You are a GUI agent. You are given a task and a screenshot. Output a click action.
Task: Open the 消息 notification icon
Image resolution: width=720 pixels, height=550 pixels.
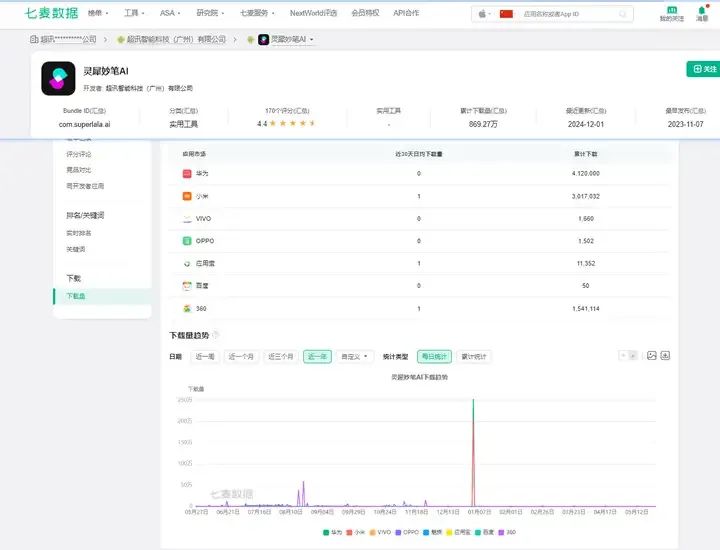[x=702, y=13]
